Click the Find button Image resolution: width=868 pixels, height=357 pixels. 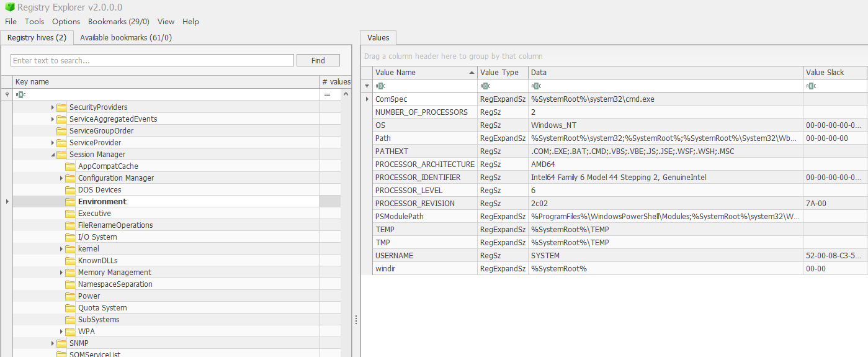point(318,60)
